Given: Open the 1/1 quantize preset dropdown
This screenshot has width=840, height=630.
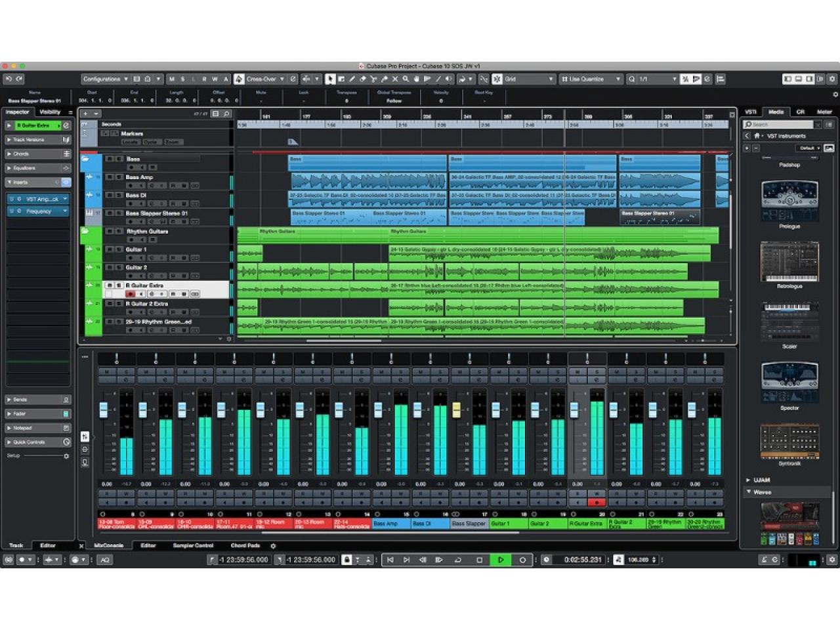Looking at the screenshot, I should (658, 79).
